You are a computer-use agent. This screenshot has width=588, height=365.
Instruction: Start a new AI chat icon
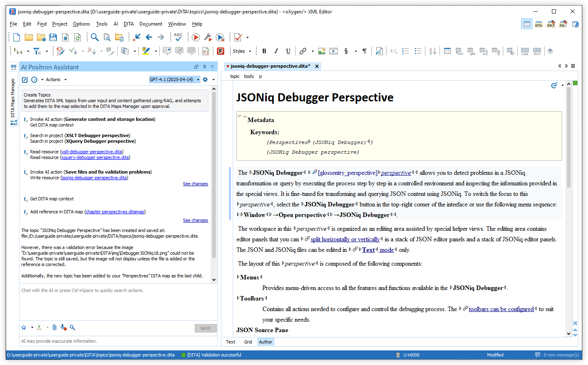pos(25,79)
